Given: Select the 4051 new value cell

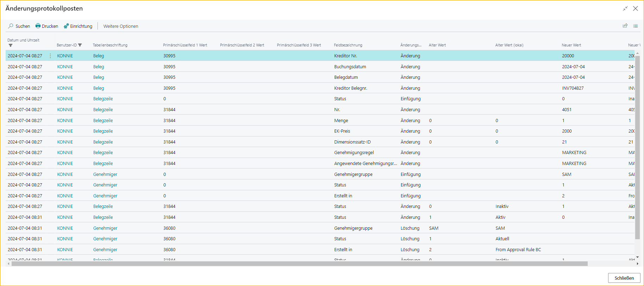Looking at the screenshot, I should (567, 110).
